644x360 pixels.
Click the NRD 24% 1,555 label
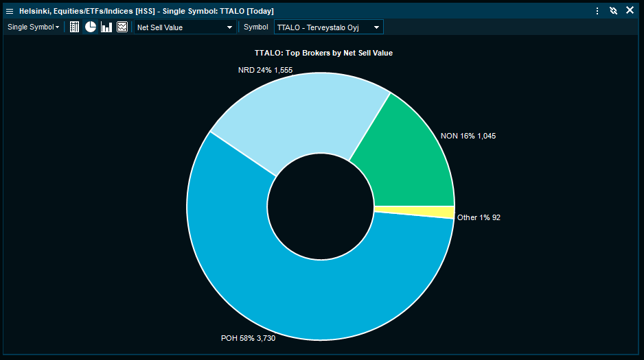[x=265, y=71]
